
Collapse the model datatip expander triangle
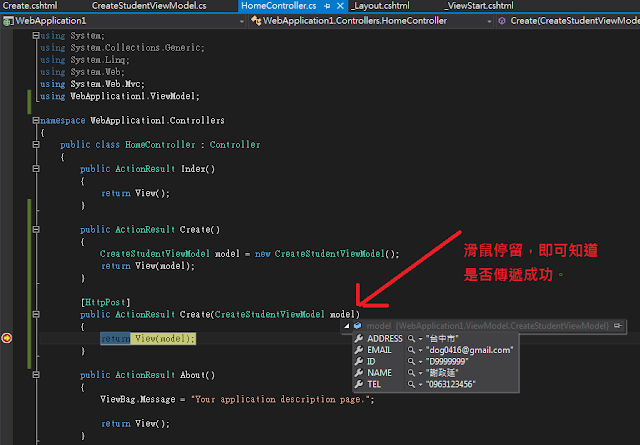[x=347, y=326]
